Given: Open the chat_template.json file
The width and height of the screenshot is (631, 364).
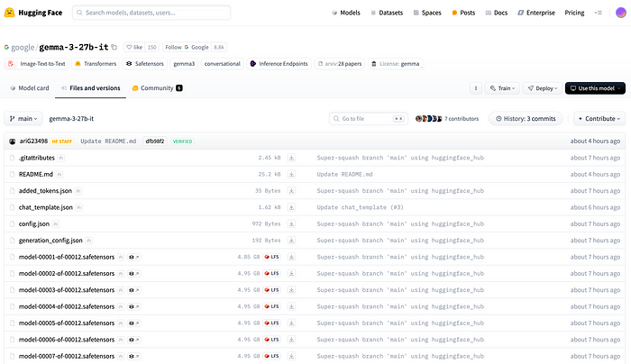Looking at the screenshot, I should click(x=45, y=207).
